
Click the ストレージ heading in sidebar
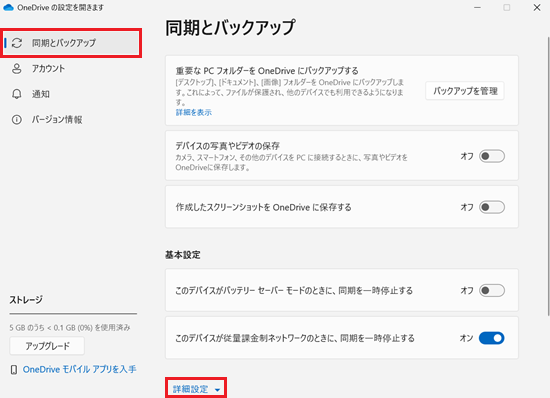tap(26, 300)
